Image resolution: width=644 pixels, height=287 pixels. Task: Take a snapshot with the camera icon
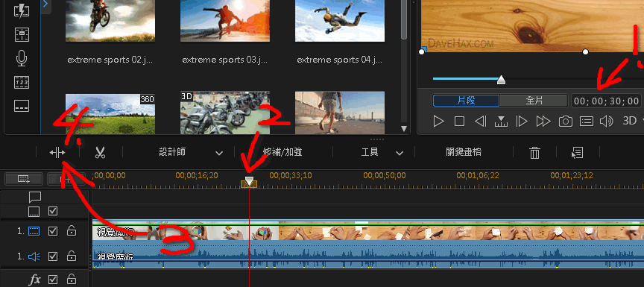565,121
